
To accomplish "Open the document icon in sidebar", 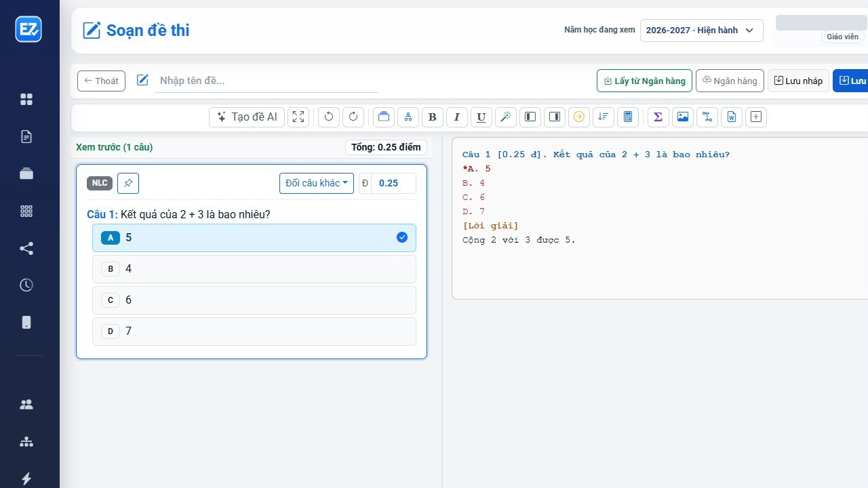I will pyautogui.click(x=26, y=137).
